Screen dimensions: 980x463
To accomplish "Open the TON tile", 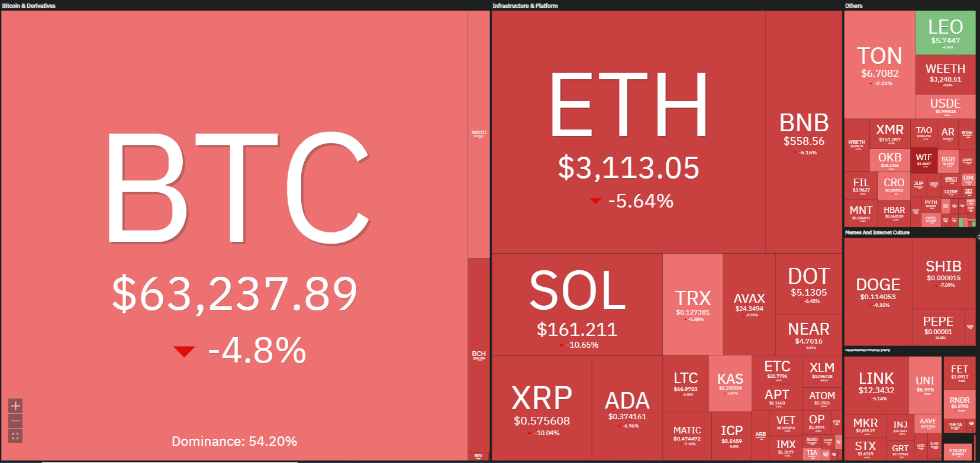I will click(x=879, y=64).
